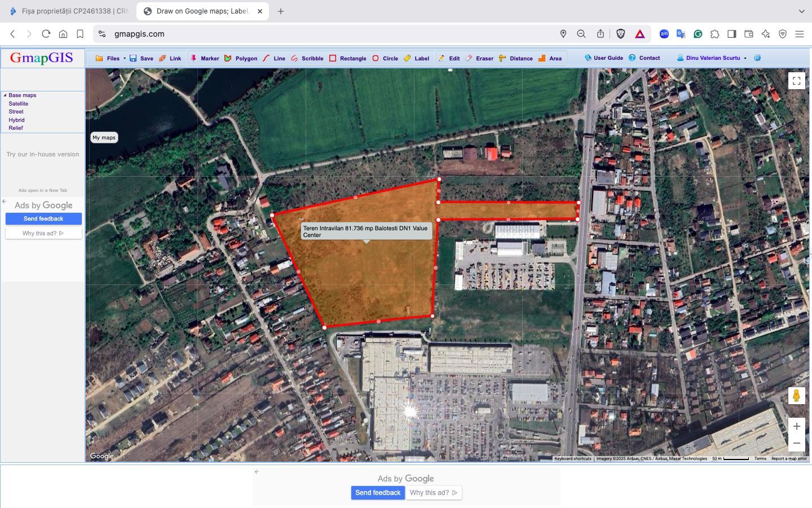Select the Polygon drawing tool
Viewport: 812px width, 508px height.
point(245,58)
